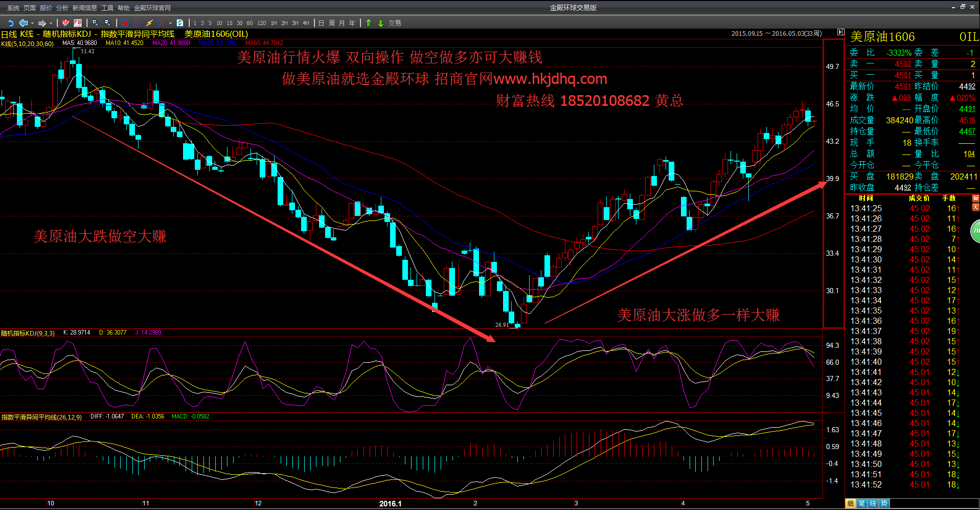Screen dimensions: 980x510
Task: Switch to monthly (月) period
Action: click(341, 23)
